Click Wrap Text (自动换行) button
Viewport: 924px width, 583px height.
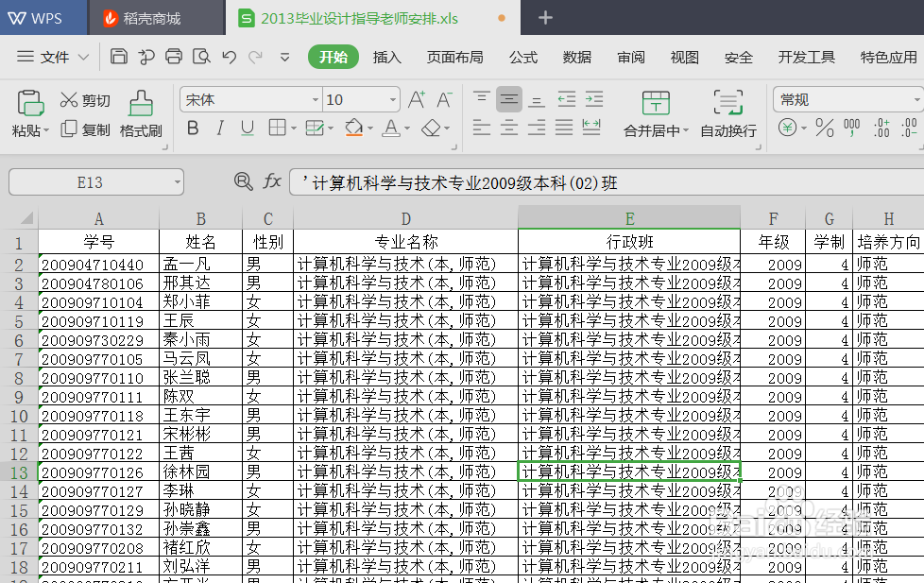728,114
